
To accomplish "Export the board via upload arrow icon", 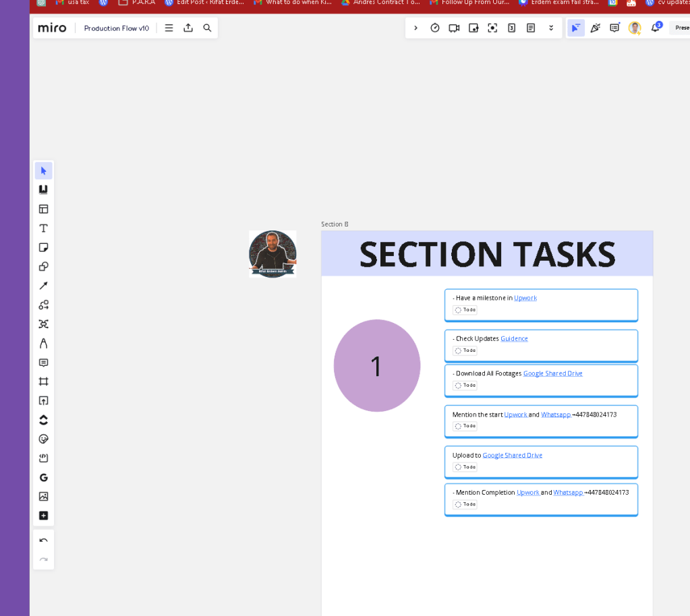I will coord(188,28).
